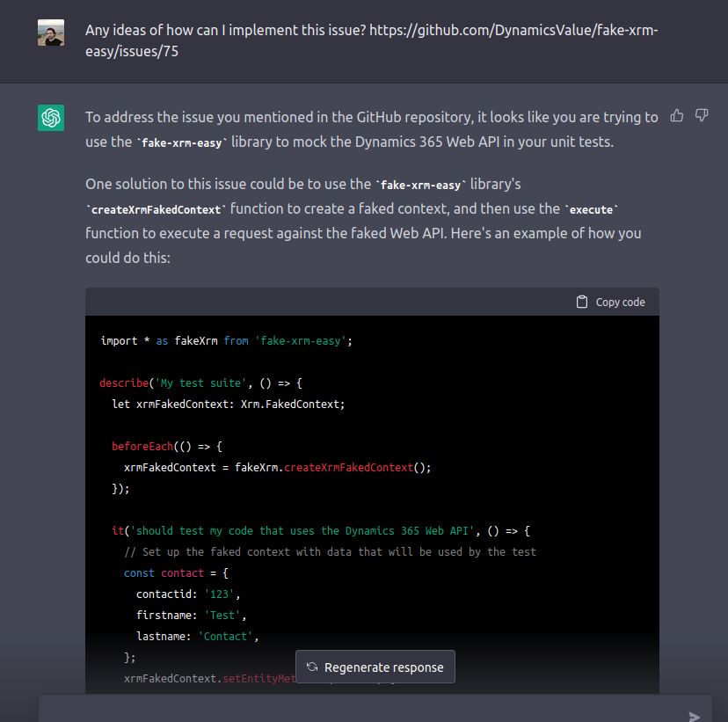Focus the chat message input field
The image size is (728, 722).
(375, 709)
